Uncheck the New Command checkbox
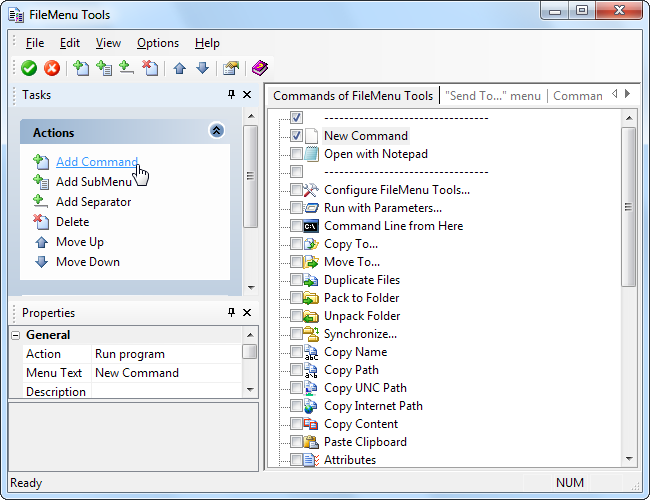650x500 pixels. (x=296, y=136)
